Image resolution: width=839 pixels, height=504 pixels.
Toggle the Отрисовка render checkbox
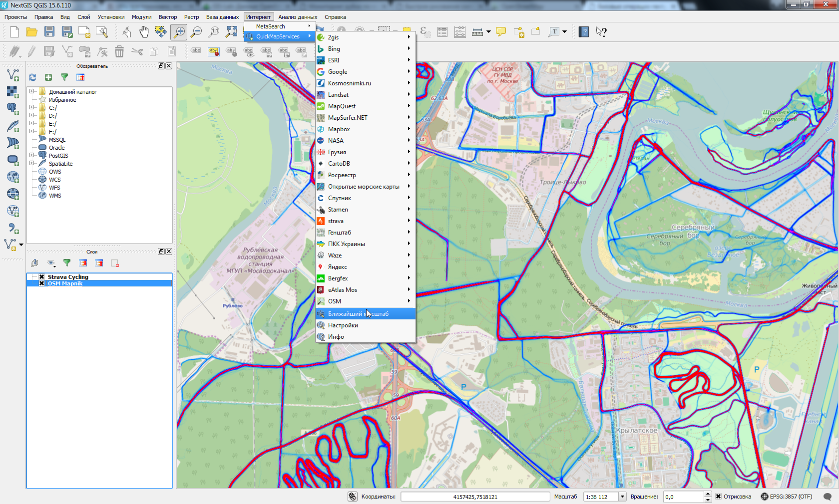(x=718, y=497)
